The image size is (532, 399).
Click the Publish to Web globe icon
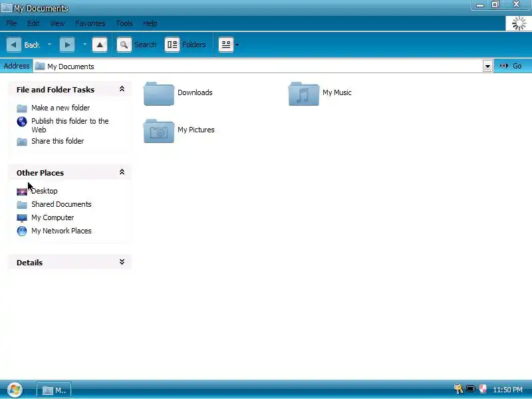pos(22,122)
